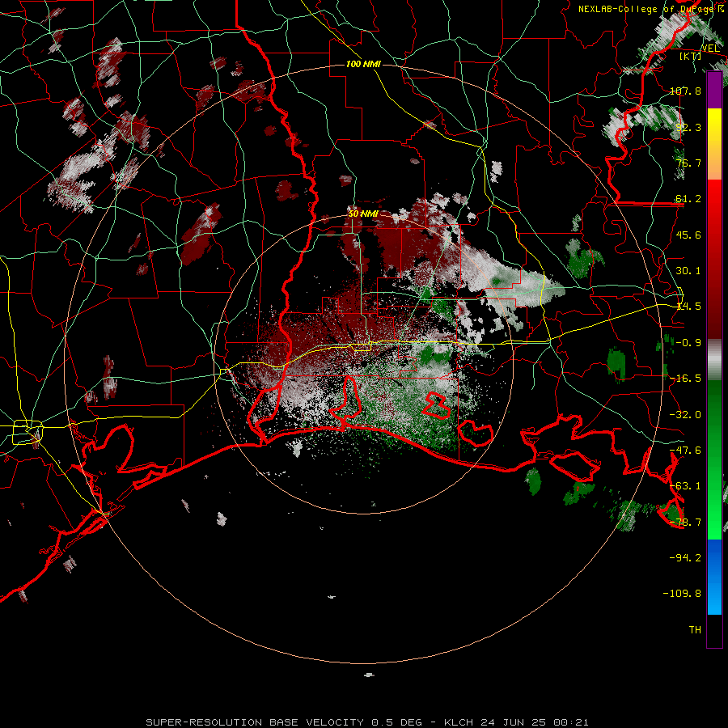Screen dimensions: 728x728
Task: Click the "[KT]" units label
Action: (691, 57)
